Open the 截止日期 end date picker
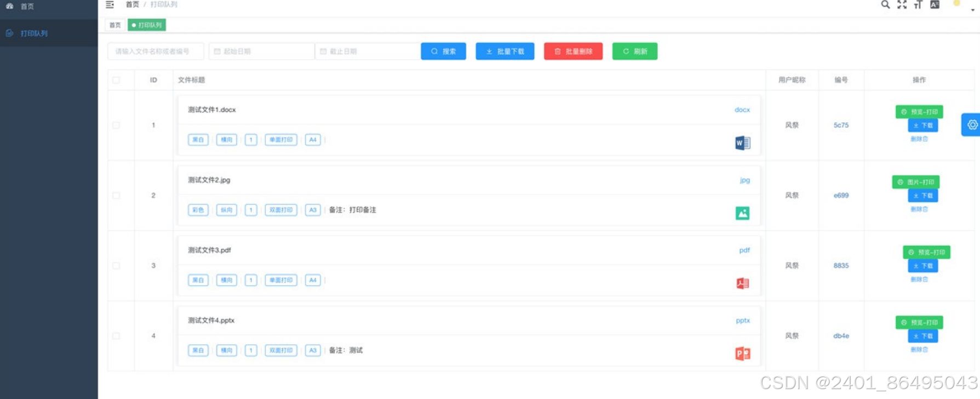The width and height of the screenshot is (980, 399). (368, 52)
